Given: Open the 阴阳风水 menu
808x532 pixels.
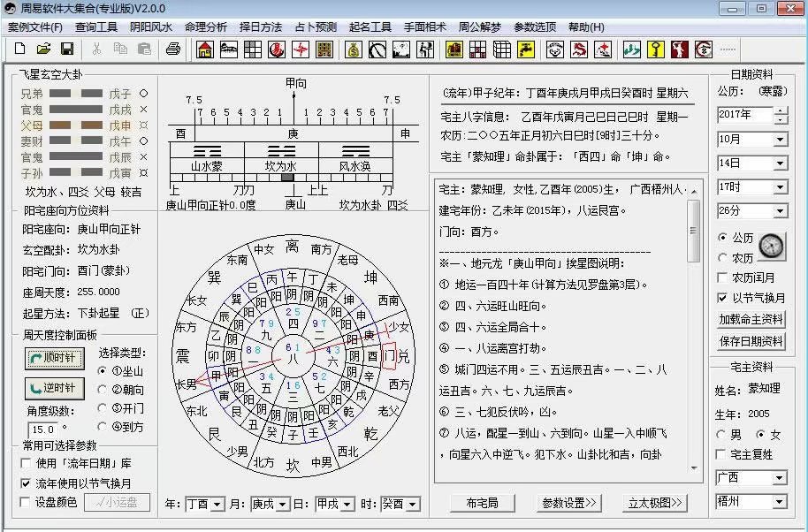Looking at the screenshot, I should (151, 27).
